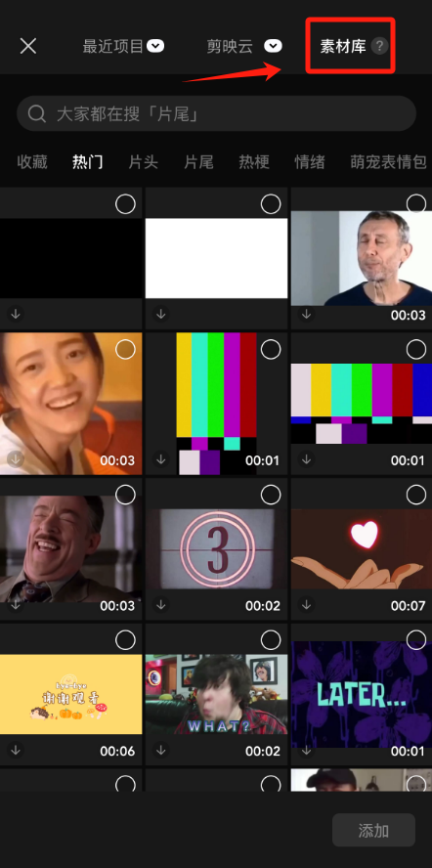
Task: Download the 谢谢观看 yellow clip
Action: tap(16, 750)
